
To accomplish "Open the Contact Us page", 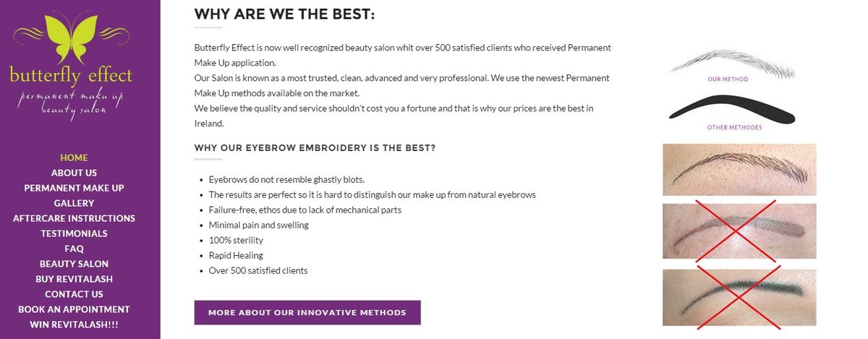I will [x=74, y=294].
